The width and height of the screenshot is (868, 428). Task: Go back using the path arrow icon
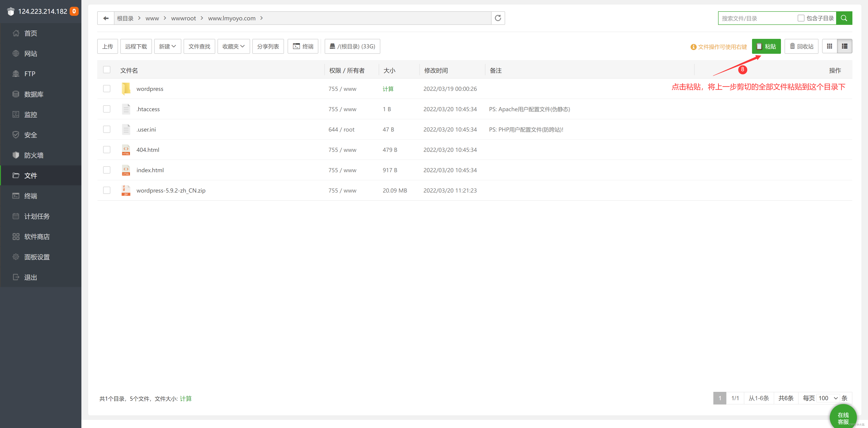point(106,18)
